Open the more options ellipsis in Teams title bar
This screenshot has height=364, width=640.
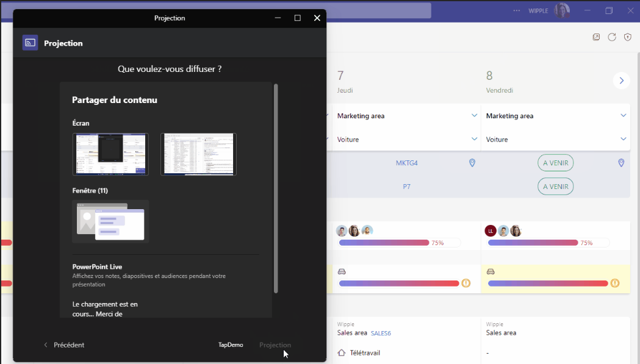click(x=517, y=10)
